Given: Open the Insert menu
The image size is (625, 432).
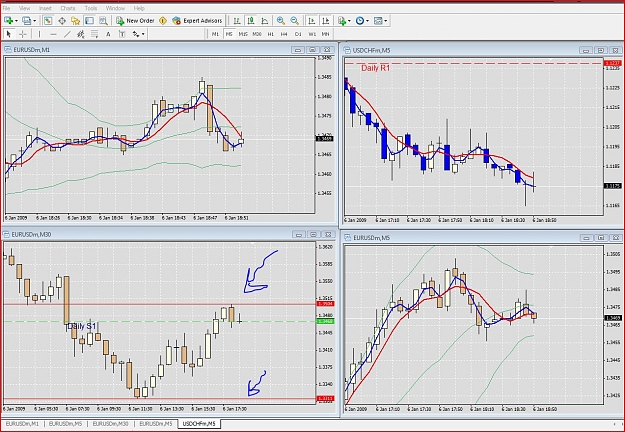Looking at the screenshot, I should 45,8.
